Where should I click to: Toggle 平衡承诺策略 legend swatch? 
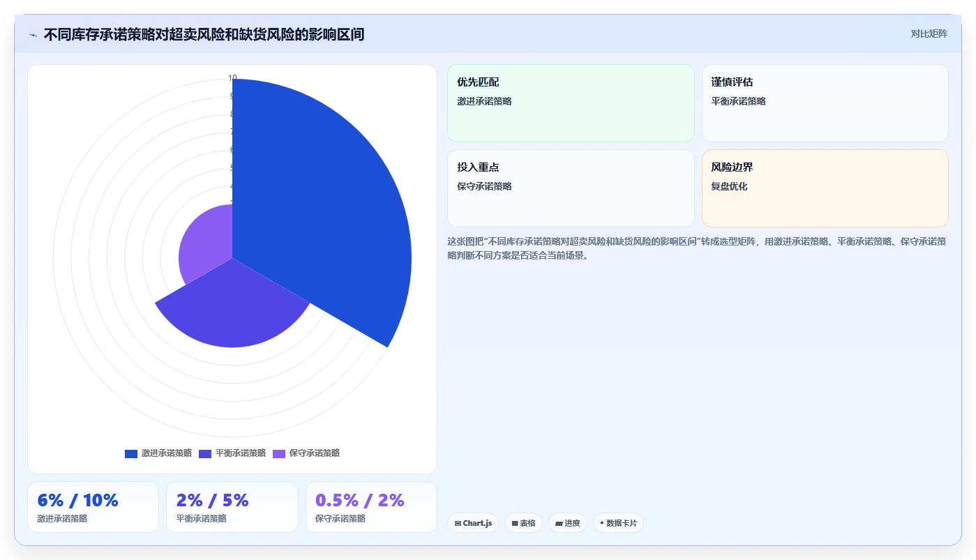(x=205, y=453)
